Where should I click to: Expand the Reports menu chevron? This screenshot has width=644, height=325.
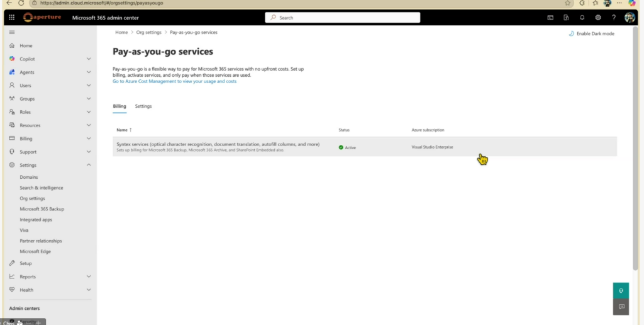tap(89, 277)
